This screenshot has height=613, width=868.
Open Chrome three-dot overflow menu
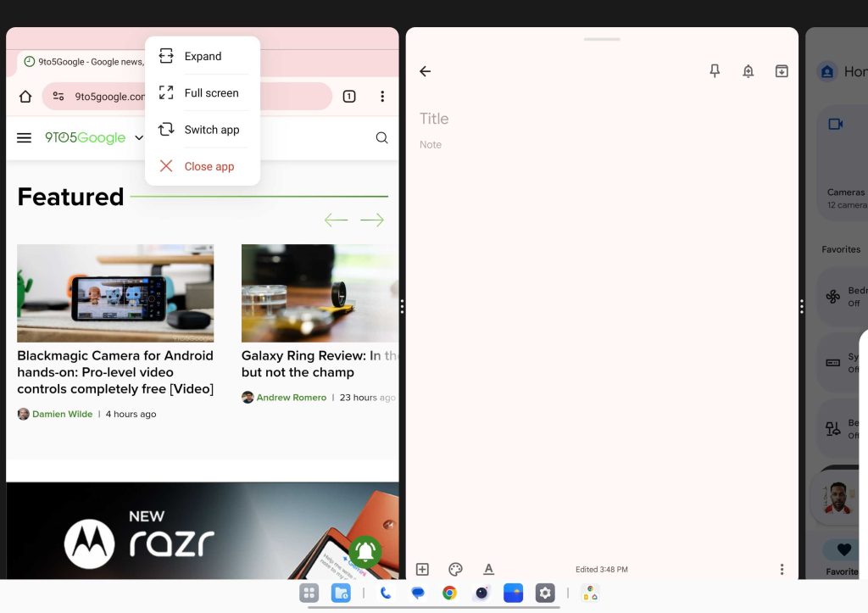pos(382,97)
